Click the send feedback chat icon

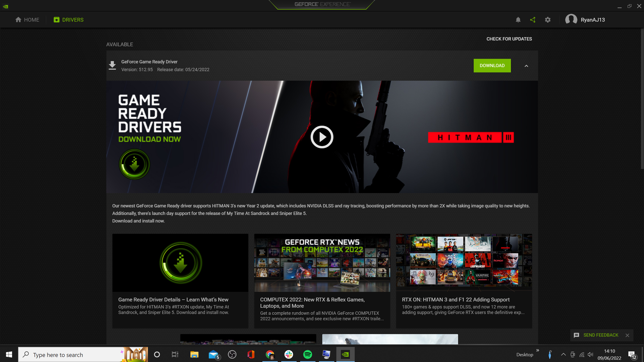pos(576,335)
